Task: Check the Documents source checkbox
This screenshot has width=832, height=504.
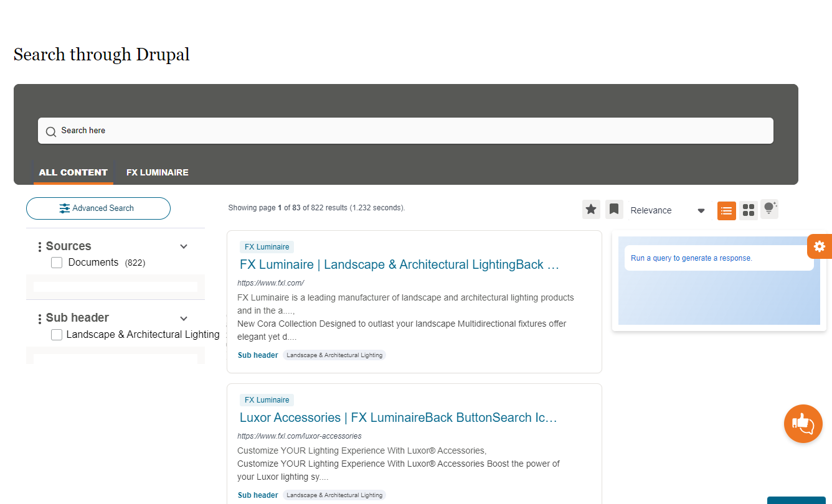Action: 57,263
